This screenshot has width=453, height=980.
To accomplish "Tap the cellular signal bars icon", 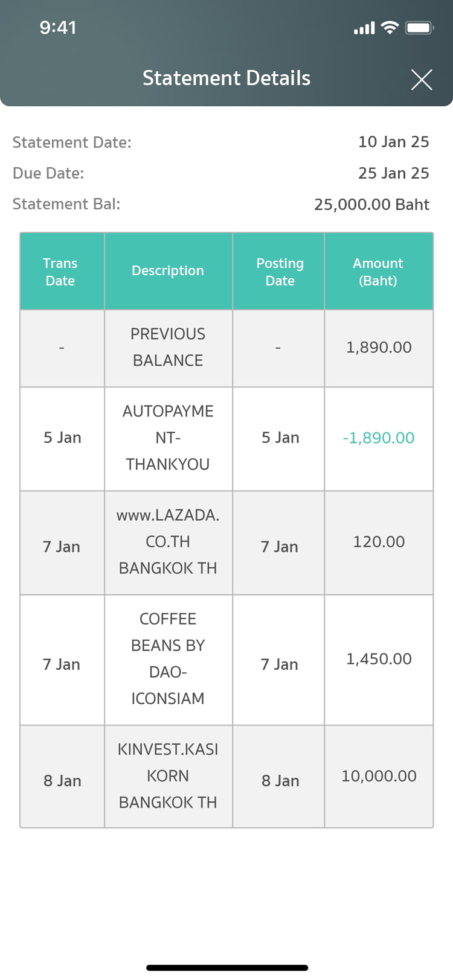I will point(364,28).
